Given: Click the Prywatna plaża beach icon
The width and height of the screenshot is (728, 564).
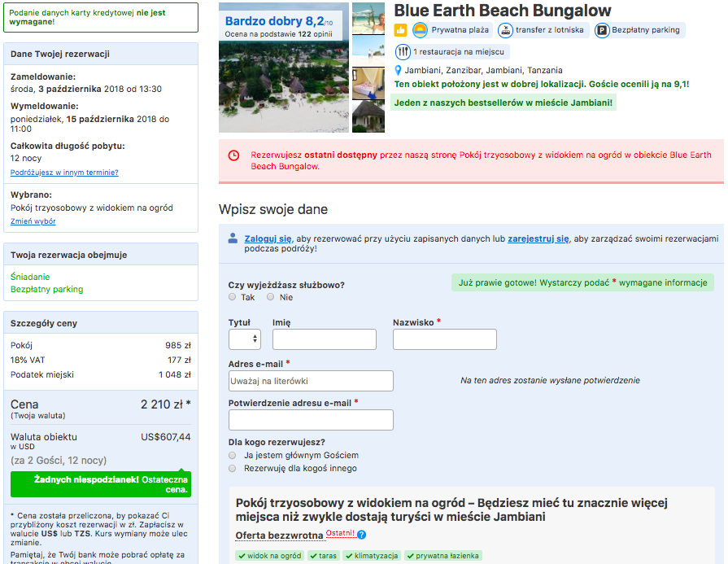Looking at the screenshot, I should 420,30.
